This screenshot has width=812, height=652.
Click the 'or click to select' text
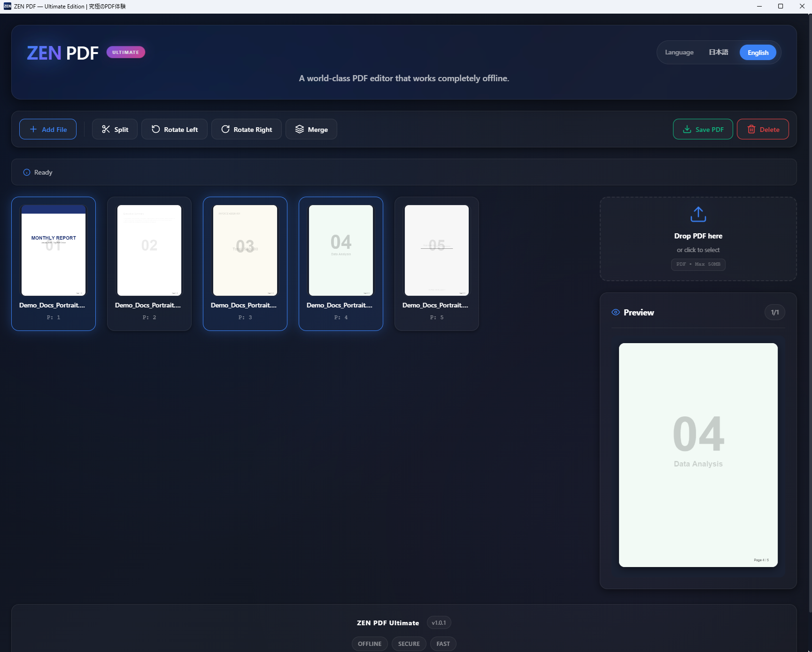click(698, 250)
